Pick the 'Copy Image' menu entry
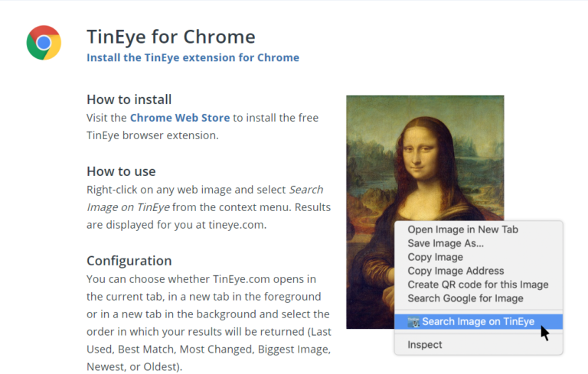 435,257
